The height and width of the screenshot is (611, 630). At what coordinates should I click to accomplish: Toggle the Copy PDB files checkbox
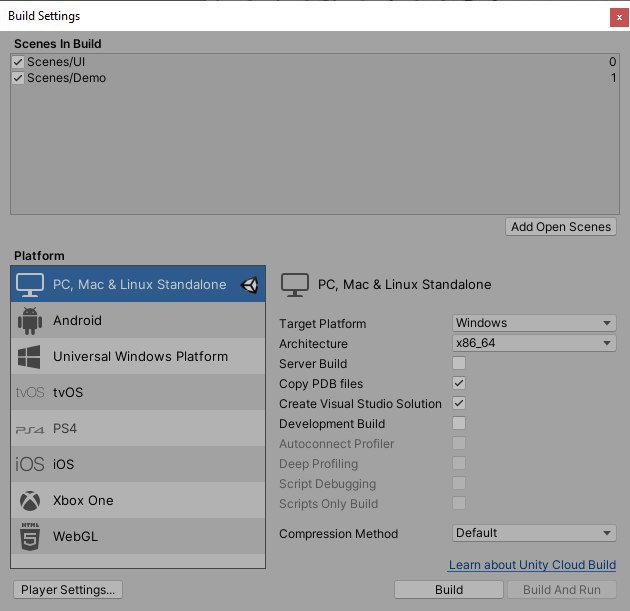point(459,383)
